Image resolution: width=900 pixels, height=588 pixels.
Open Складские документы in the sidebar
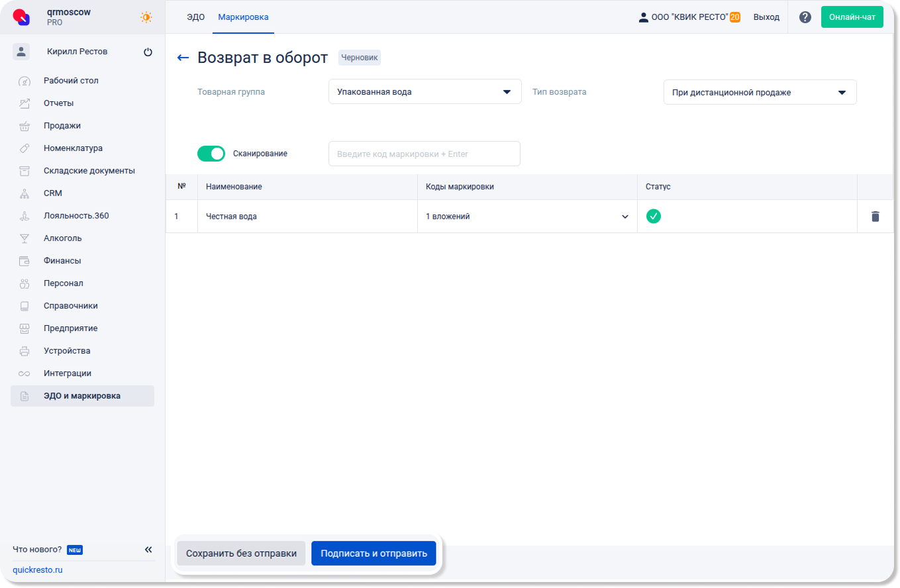[x=89, y=171]
